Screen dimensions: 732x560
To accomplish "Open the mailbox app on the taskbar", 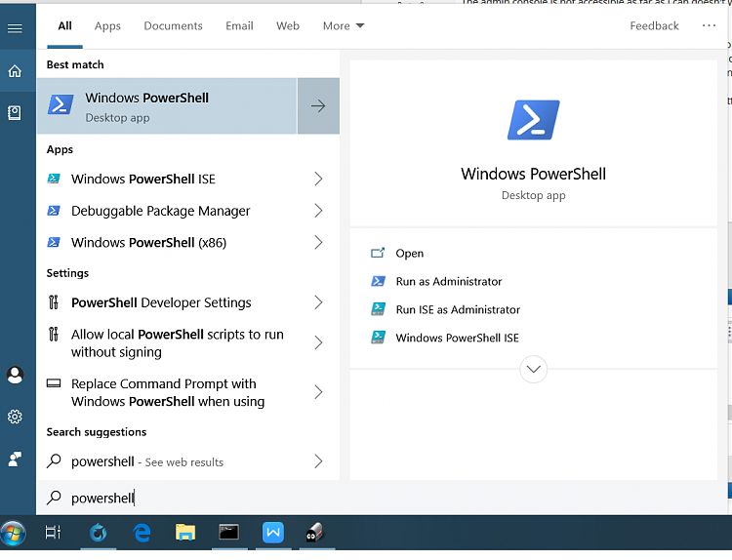I will pos(314,533).
